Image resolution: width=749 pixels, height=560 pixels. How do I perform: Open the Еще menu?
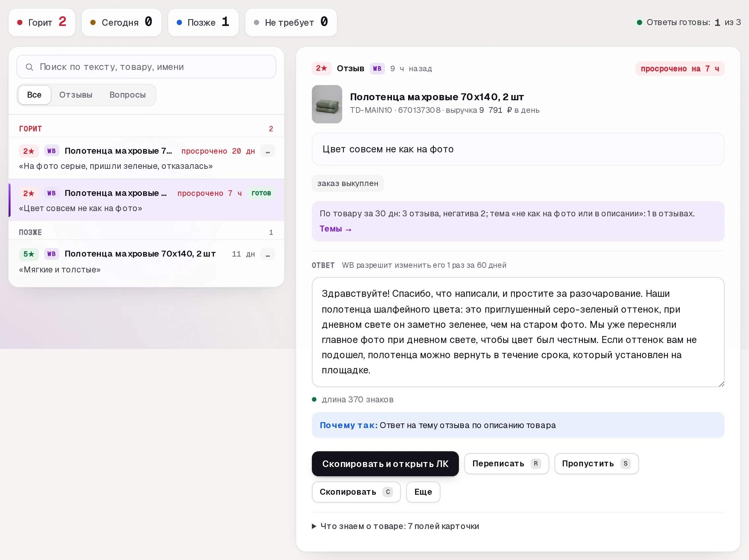pos(423,492)
